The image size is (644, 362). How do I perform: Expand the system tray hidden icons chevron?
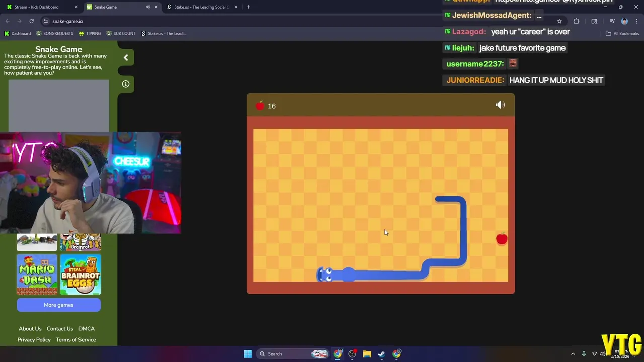[x=573, y=354]
